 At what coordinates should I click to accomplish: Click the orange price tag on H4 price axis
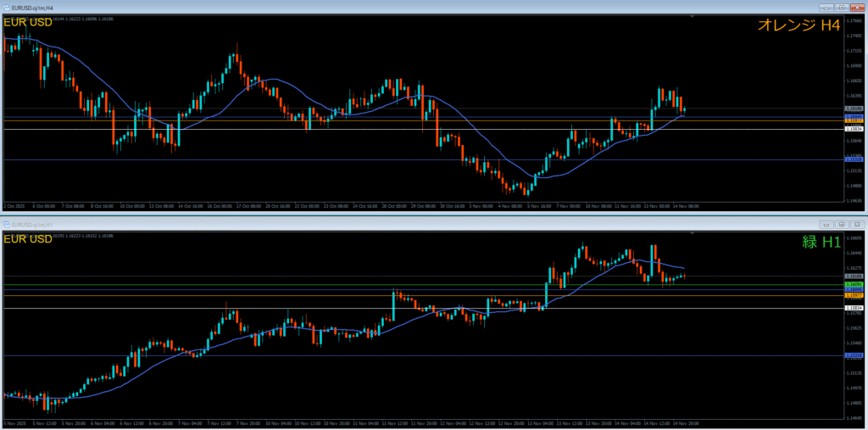click(x=853, y=122)
